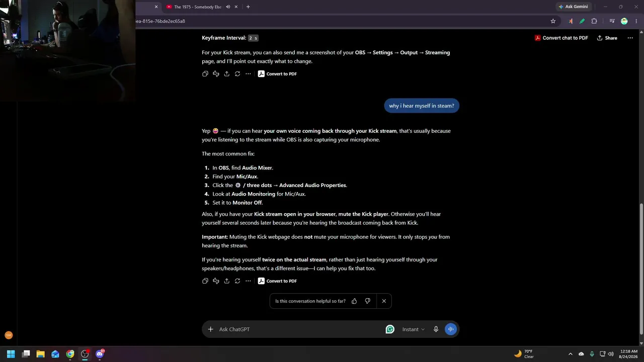Image resolution: width=644 pixels, height=362 pixels.
Task: Click the green pen extension icon
Action: tap(582, 21)
